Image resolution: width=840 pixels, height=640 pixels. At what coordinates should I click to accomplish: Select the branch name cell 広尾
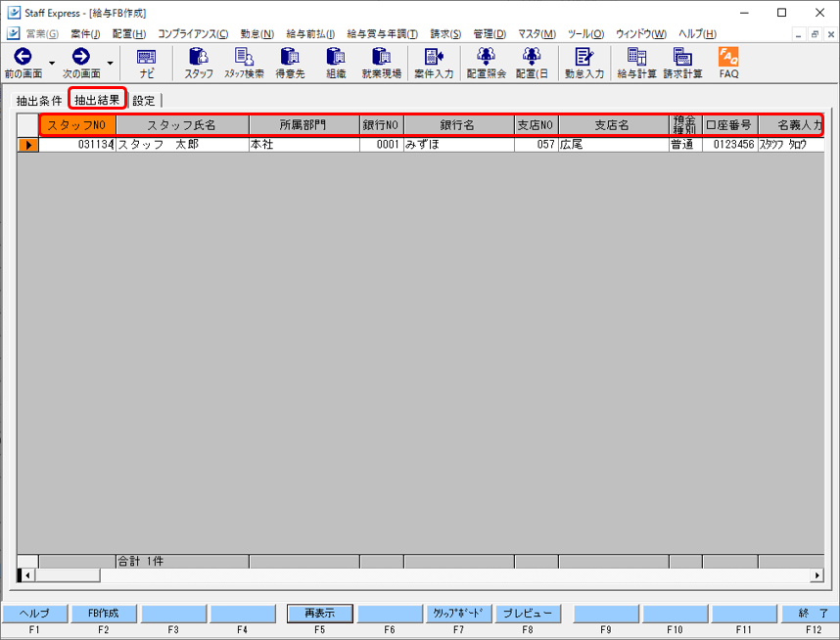click(x=614, y=145)
